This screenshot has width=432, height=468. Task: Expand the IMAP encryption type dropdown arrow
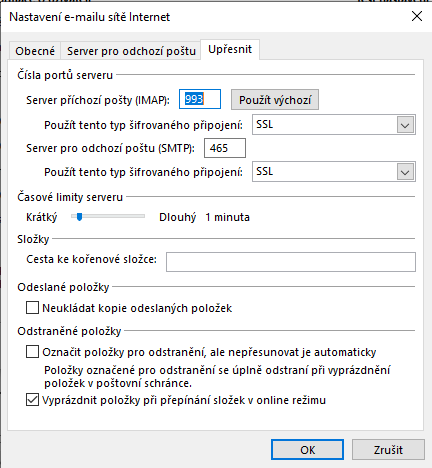pos(405,125)
